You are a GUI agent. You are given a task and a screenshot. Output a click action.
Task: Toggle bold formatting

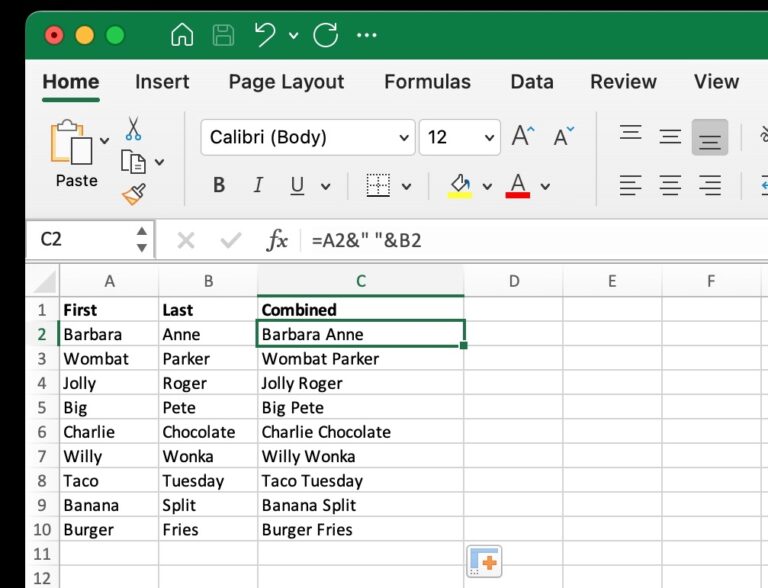pyautogui.click(x=219, y=185)
